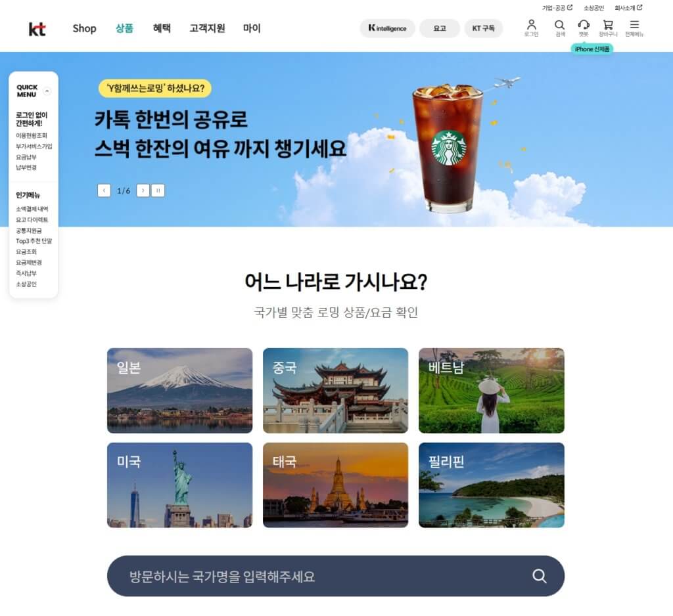Advance to the next banner slide
This screenshot has width=673, height=616.
coord(143,190)
